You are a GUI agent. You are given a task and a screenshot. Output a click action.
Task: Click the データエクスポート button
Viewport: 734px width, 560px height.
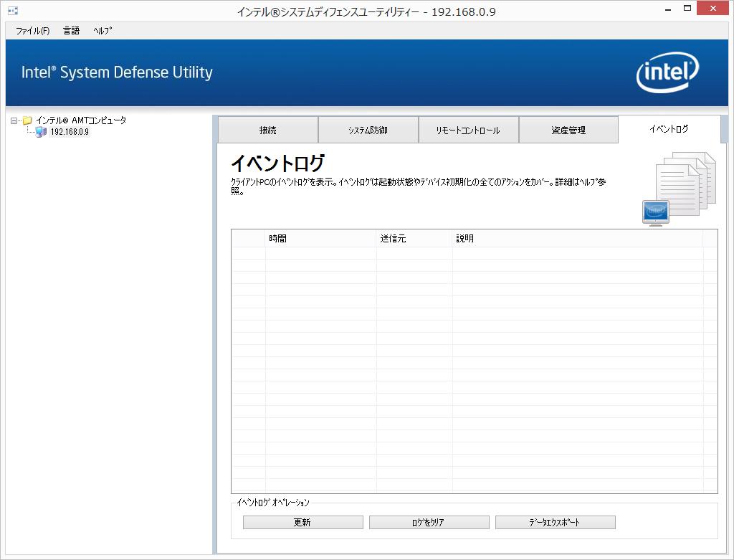(x=556, y=522)
